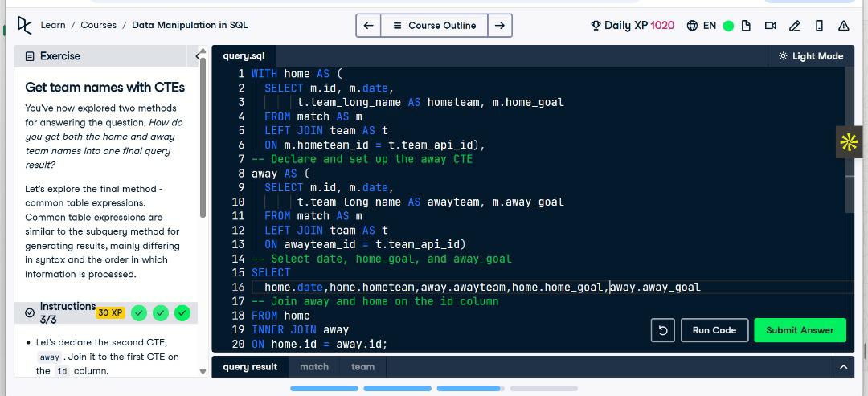Click the 'WITH home AS (' code line
868x396 pixels.
pos(297,74)
